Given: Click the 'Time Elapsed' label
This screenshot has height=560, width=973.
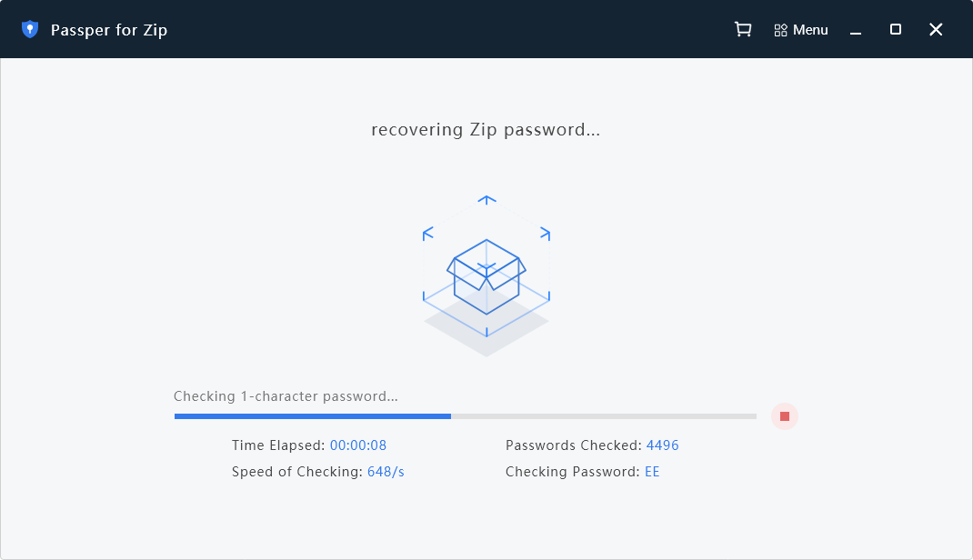Looking at the screenshot, I should coord(278,445).
